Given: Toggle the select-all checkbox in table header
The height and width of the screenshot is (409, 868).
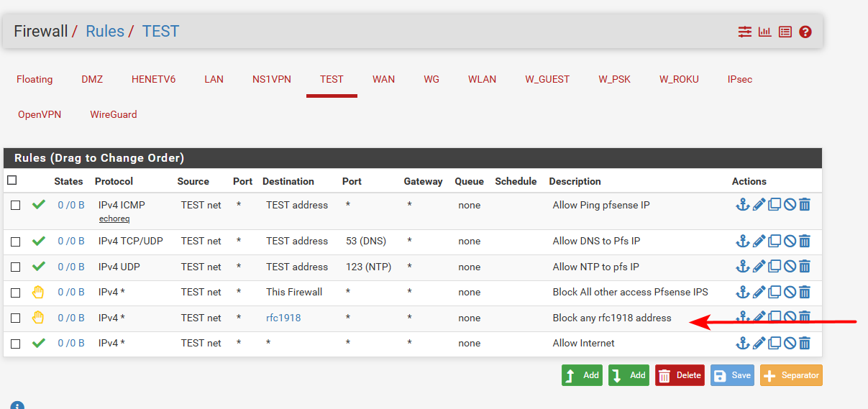Looking at the screenshot, I should pyautogui.click(x=12, y=180).
